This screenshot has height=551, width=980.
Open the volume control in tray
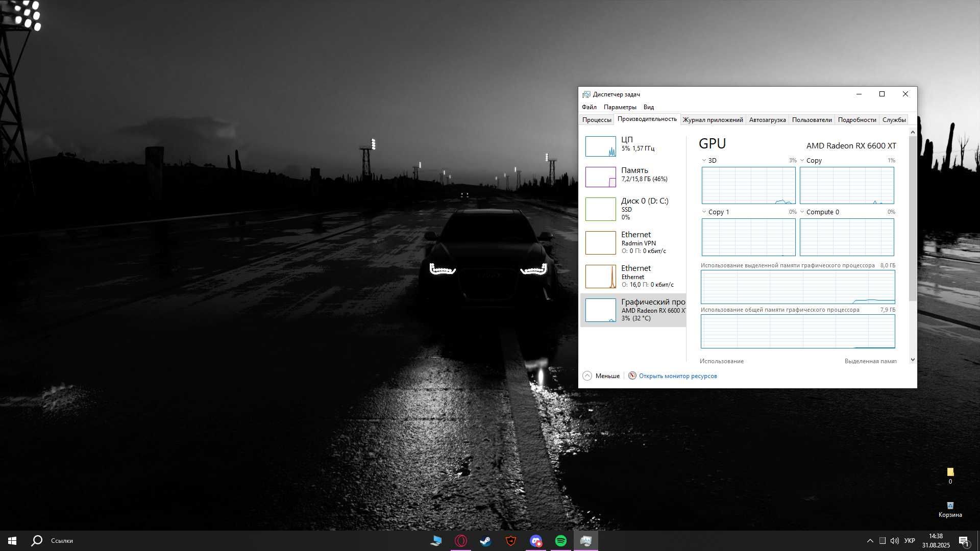tap(895, 541)
